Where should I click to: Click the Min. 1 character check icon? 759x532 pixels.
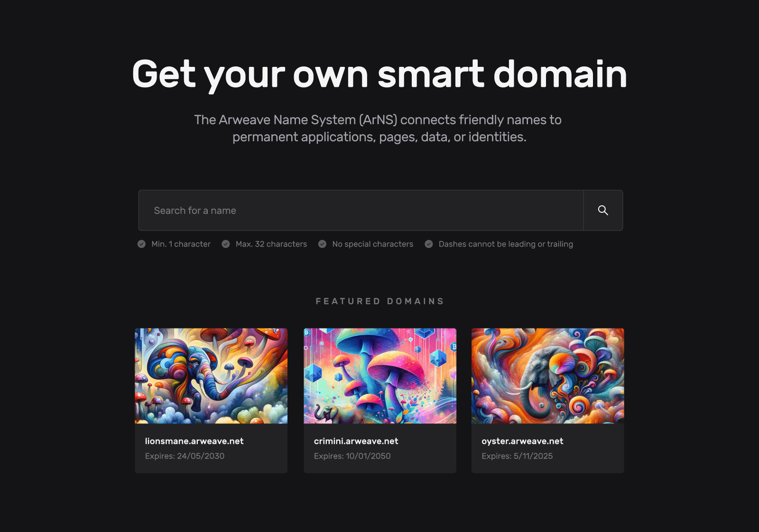(141, 244)
